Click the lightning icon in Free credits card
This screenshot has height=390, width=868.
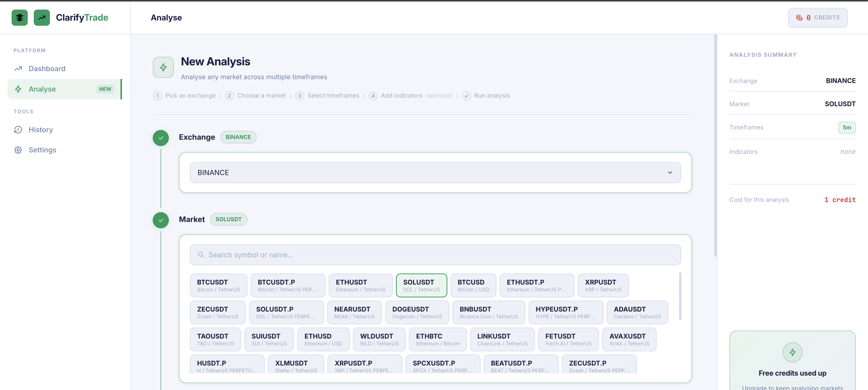[x=792, y=353]
